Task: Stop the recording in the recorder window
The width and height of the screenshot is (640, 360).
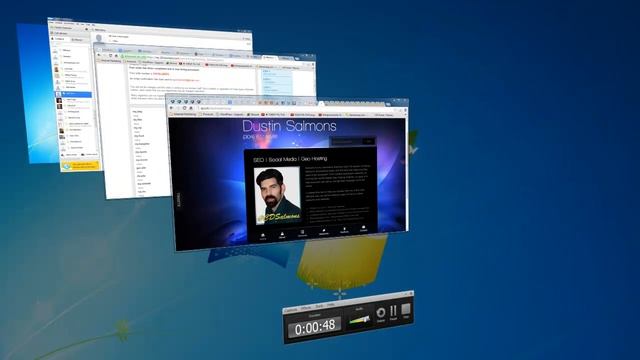Action: (x=406, y=311)
